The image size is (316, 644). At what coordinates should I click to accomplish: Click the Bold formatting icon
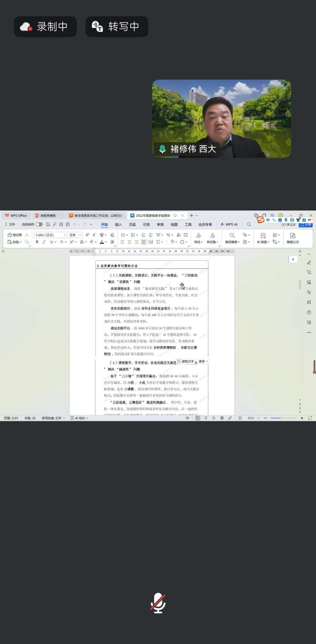[37, 242]
